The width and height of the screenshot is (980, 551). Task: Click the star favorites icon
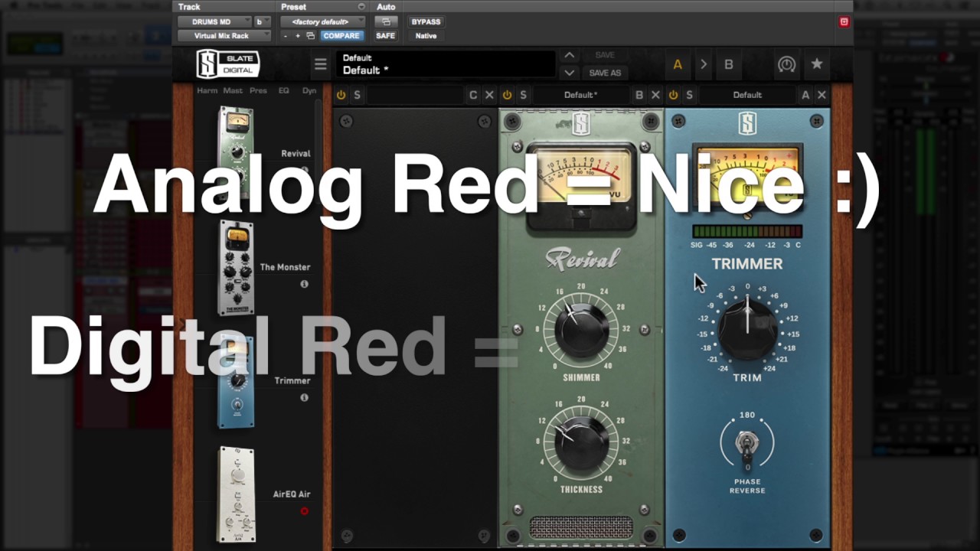coord(817,64)
